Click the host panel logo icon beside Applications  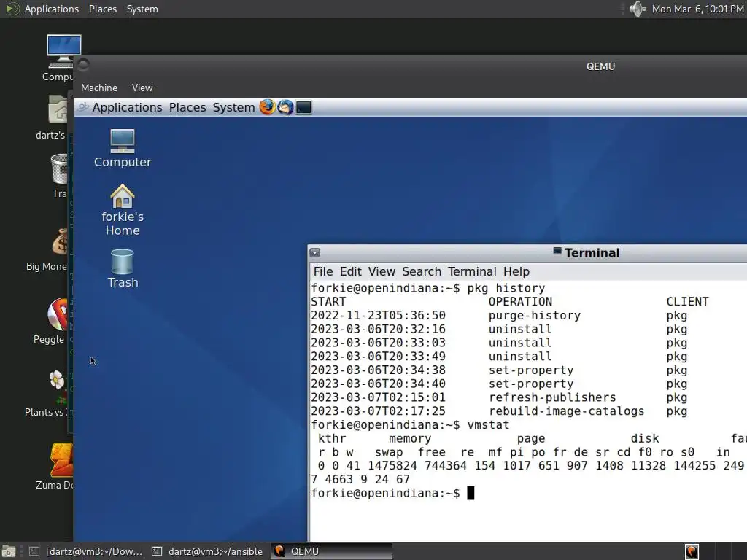point(12,9)
